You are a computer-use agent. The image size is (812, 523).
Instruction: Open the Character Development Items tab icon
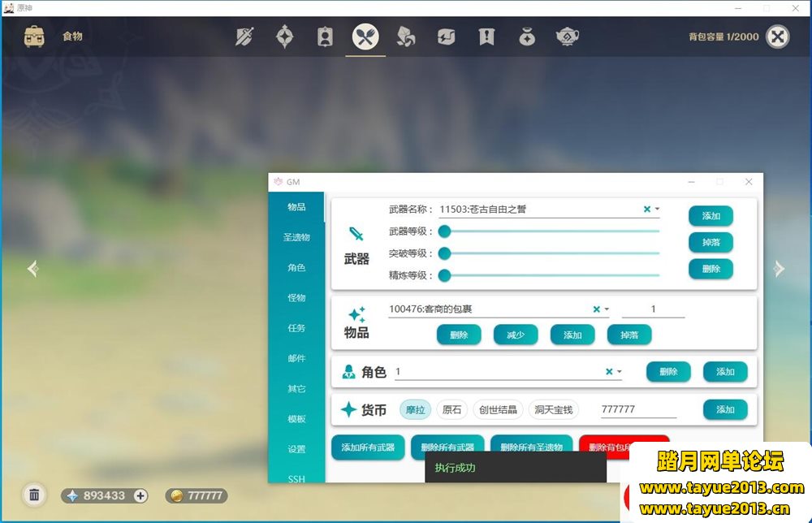click(x=326, y=37)
